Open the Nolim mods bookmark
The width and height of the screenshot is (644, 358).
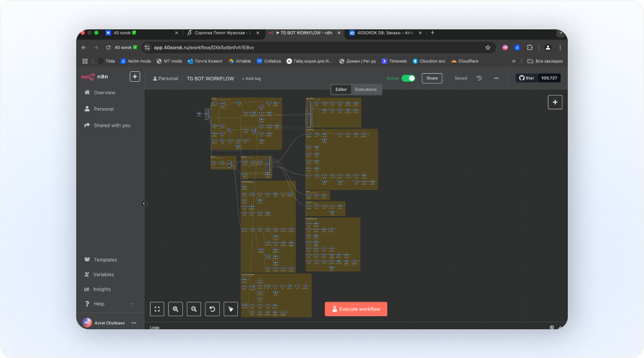tap(136, 61)
